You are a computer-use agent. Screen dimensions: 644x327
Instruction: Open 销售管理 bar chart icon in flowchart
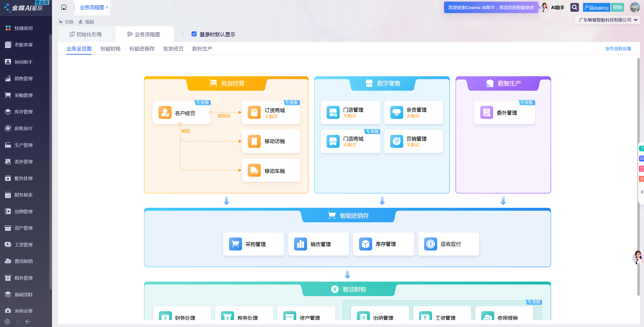(x=300, y=244)
